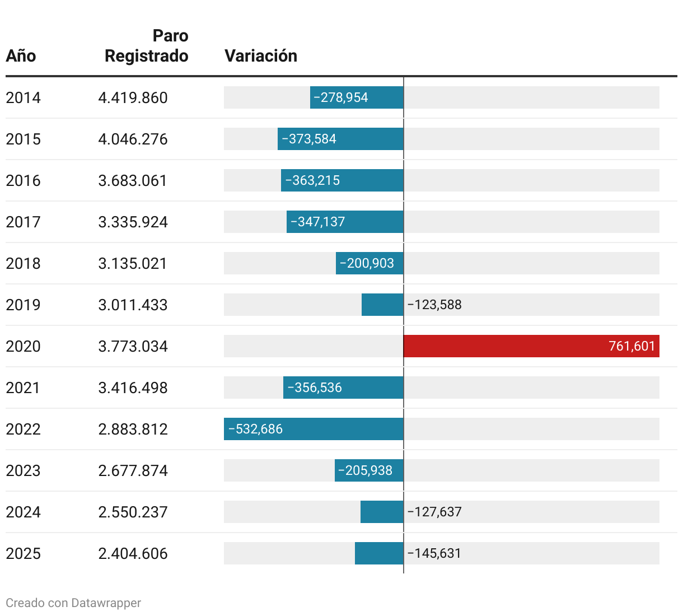Viewport: 683px width, 616px height.
Task: Click the "Paro Registrado" column header
Action: pyautogui.click(x=147, y=46)
